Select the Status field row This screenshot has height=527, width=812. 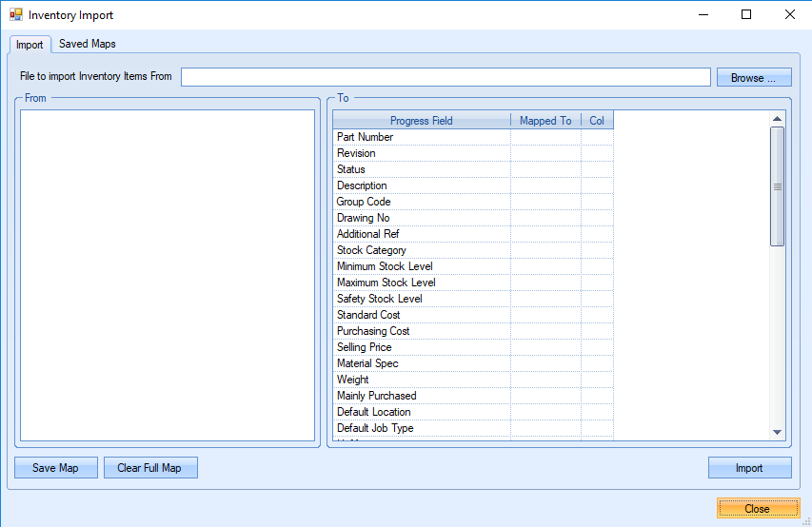pyautogui.click(x=473, y=168)
